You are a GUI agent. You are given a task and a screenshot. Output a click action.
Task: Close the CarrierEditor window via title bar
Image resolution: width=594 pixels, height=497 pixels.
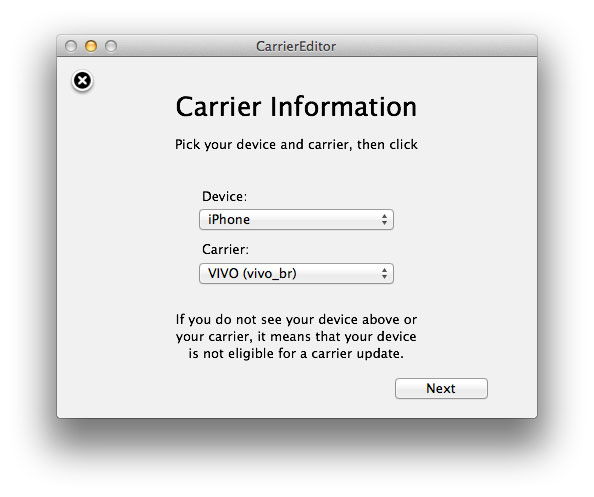(71, 46)
